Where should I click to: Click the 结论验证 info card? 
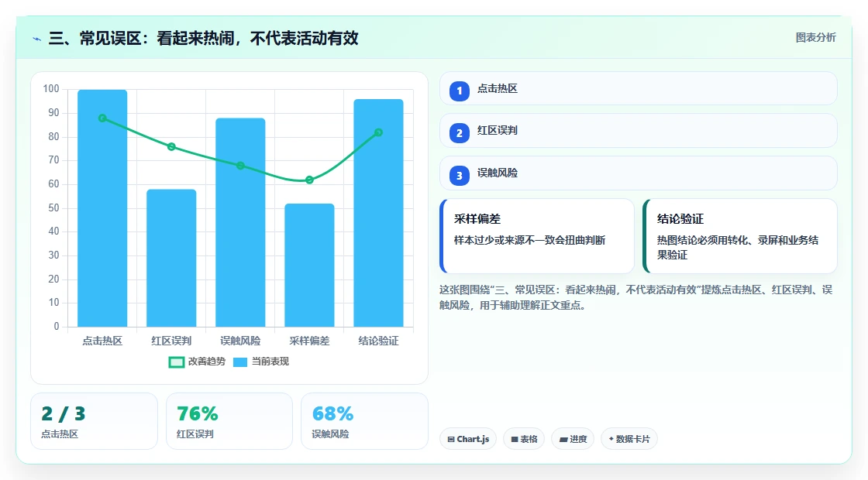pyautogui.click(x=740, y=236)
